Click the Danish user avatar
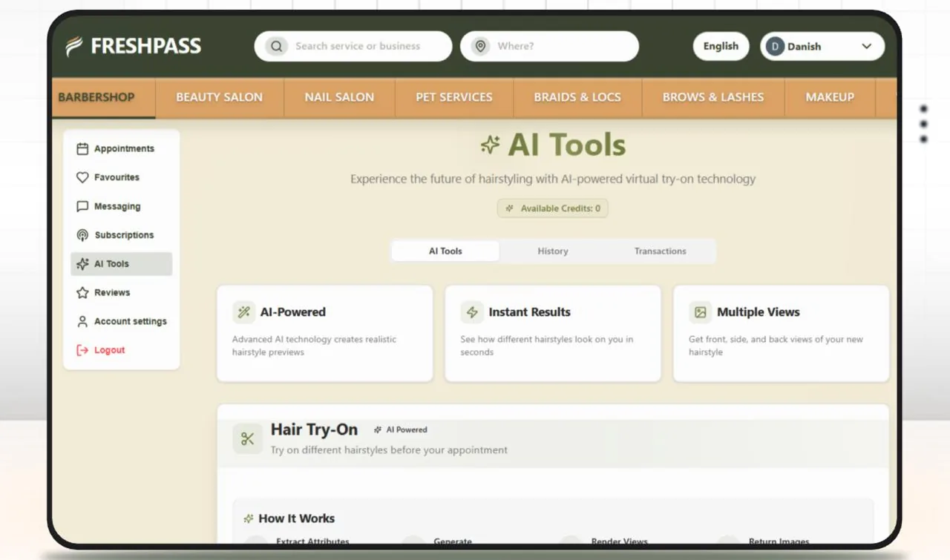Viewport: 950px width, 560px height. pos(775,46)
